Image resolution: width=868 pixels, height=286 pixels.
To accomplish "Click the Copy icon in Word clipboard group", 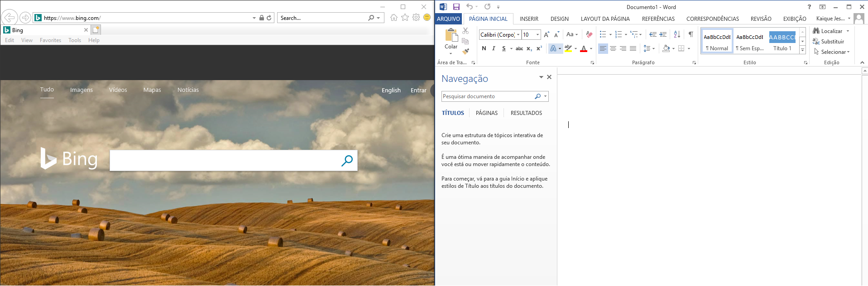I will (x=465, y=41).
